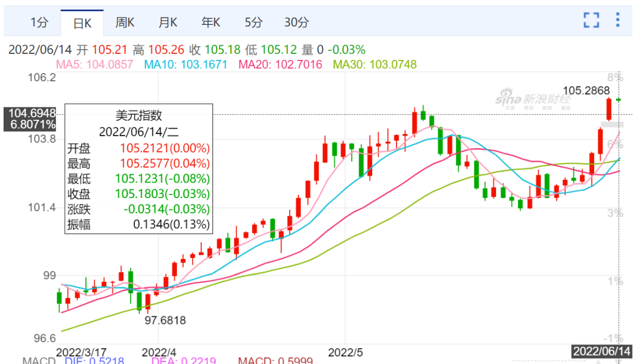This screenshot has height=364, width=641.
Task: Switch to the 年K yearly tab
Action: tap(211, 22)
